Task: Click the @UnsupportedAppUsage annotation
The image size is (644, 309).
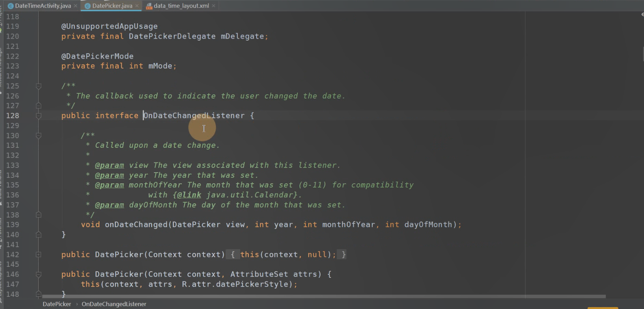Action: click(109, 26)
